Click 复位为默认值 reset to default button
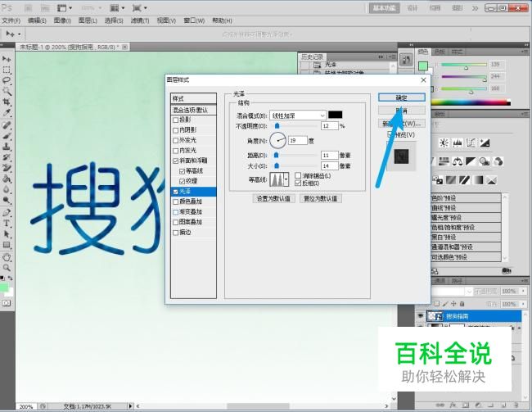Image resolution: width=532 pixels, height=412 pixels. 321,199
